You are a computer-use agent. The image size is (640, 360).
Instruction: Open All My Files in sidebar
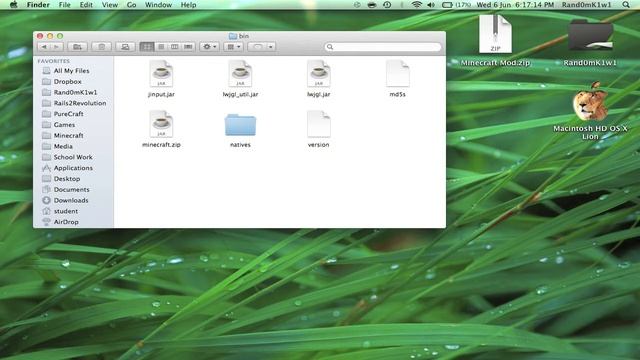71,71
